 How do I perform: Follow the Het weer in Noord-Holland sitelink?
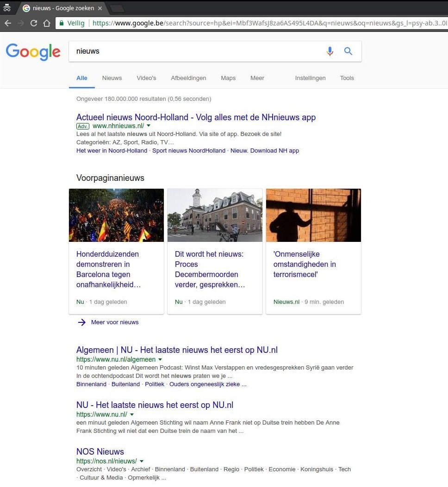(x=112, y=151)
